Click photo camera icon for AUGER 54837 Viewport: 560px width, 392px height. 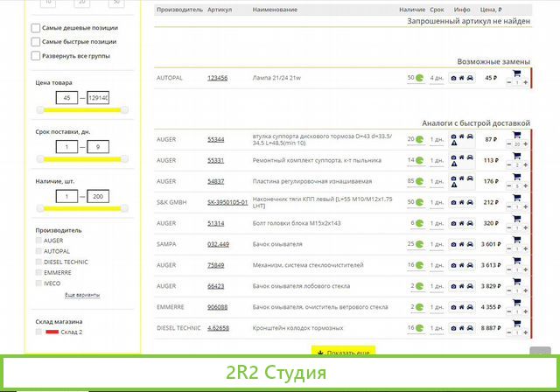coord(453,177)
